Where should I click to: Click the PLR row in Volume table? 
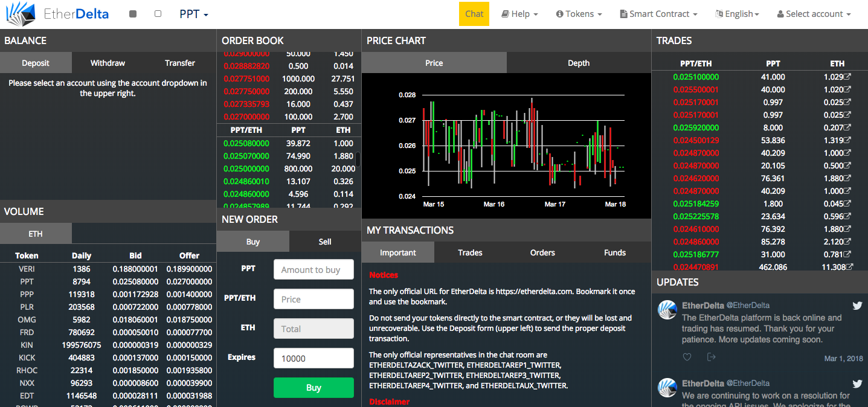coord(108,307)
